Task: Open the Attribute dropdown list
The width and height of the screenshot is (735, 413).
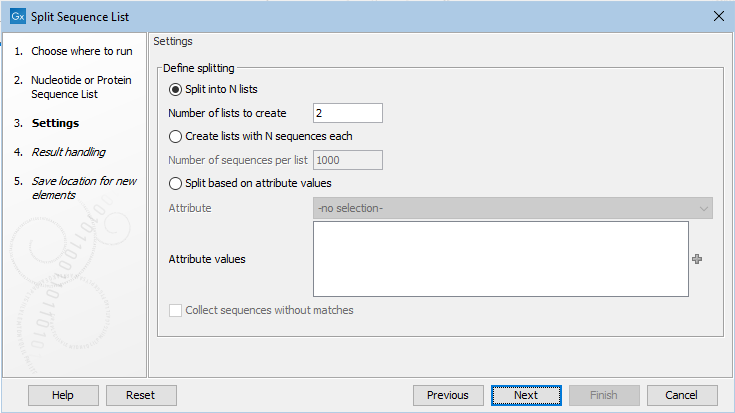Action: tap(512, 208)
